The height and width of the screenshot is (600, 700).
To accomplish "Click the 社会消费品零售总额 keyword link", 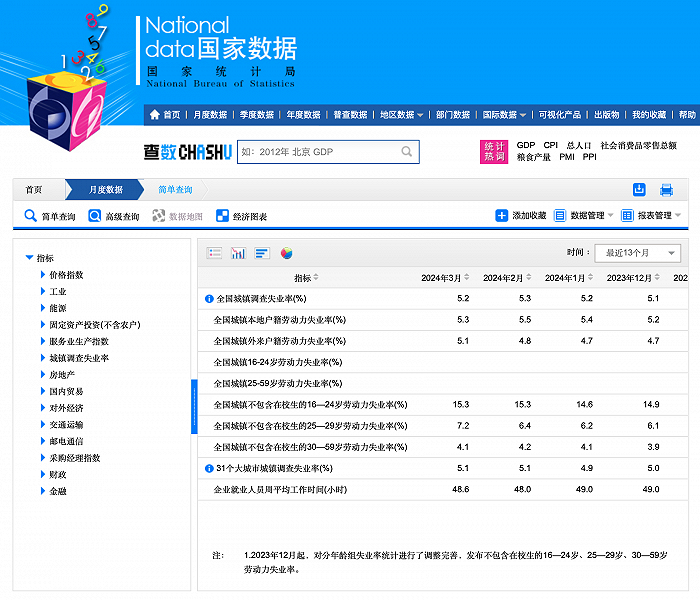I will click(x=639, y=145).
